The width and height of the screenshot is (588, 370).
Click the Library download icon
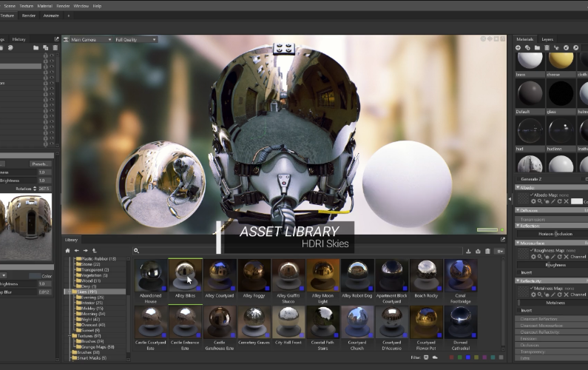[x=469, y=251]
